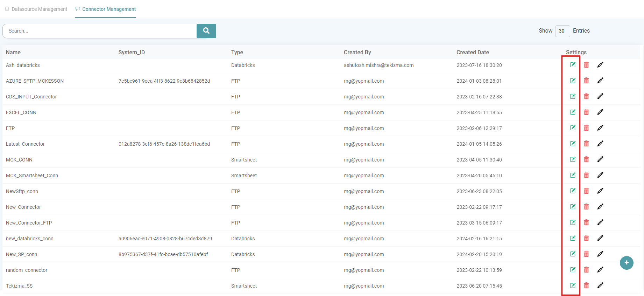
Task: Click the black pencil icon for MCK_CONN
Action: click(600, 159)
